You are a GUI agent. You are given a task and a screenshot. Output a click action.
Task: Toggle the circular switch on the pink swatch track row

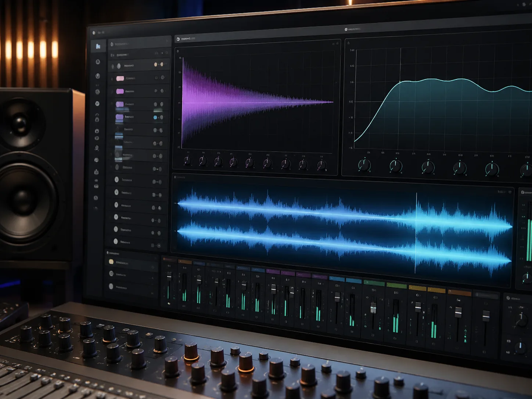pyautogui.click(x=162, y=78)
